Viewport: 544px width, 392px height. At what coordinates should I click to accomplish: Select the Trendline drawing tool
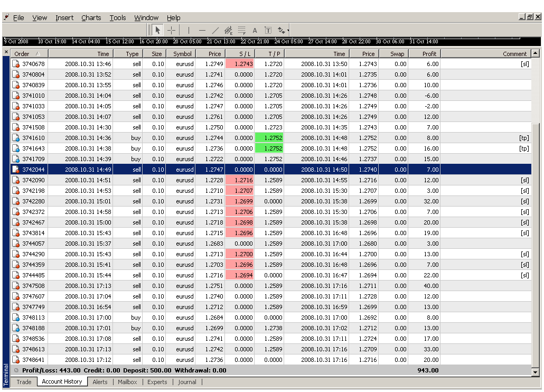tap(215, 31)
